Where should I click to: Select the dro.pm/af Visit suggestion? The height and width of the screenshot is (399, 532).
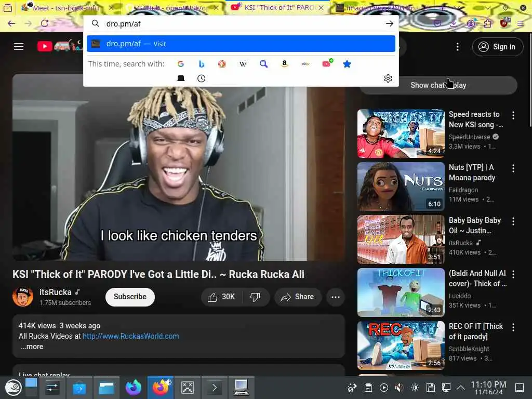click(241, 44)
